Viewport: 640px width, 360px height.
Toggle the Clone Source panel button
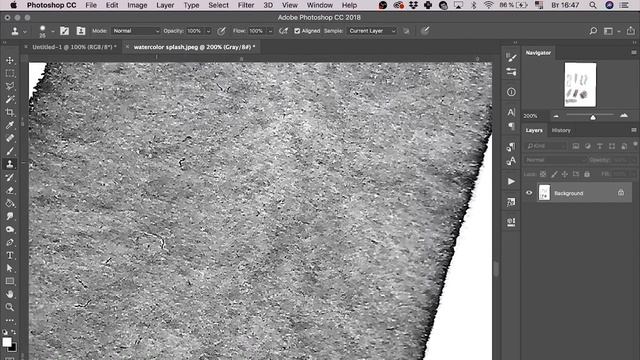point(81,31)
